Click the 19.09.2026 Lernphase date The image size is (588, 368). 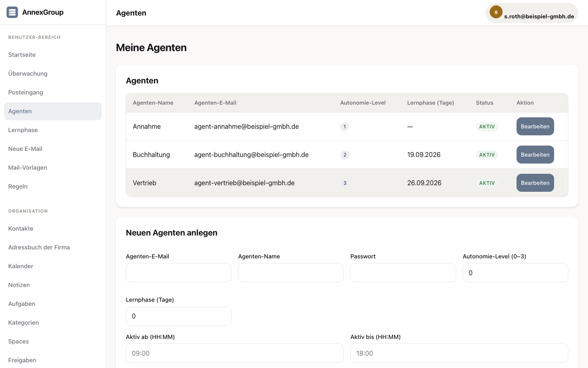click(424, 155)
